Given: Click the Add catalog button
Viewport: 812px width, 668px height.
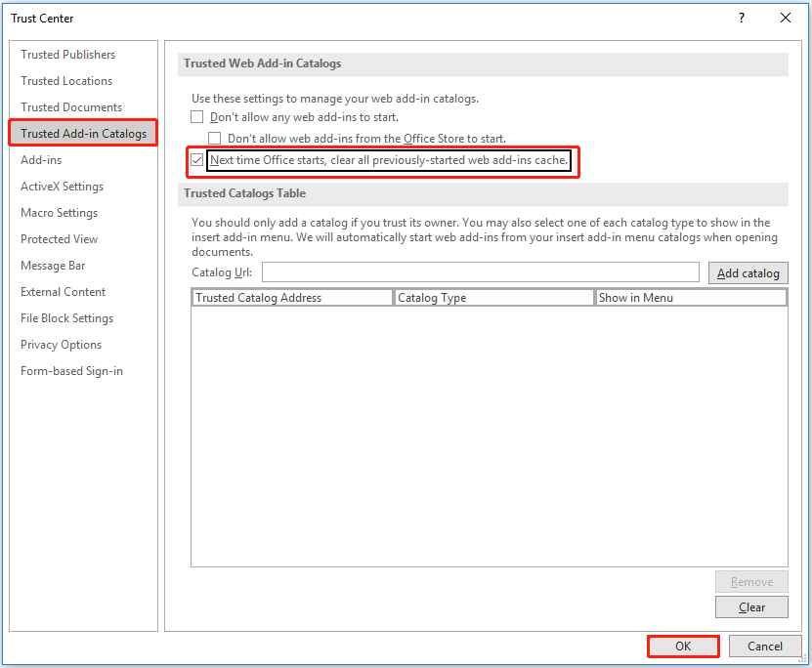Looking at the screenshot, I should pos(748,273).
